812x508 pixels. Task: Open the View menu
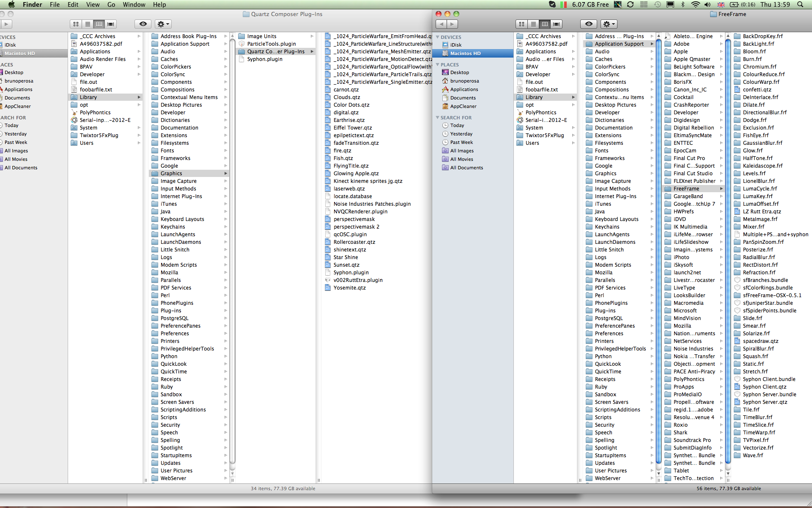pos(93,5)
